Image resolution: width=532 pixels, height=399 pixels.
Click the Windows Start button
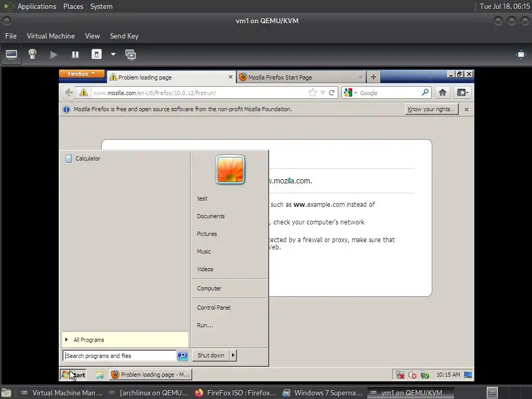tap(73, 375)
